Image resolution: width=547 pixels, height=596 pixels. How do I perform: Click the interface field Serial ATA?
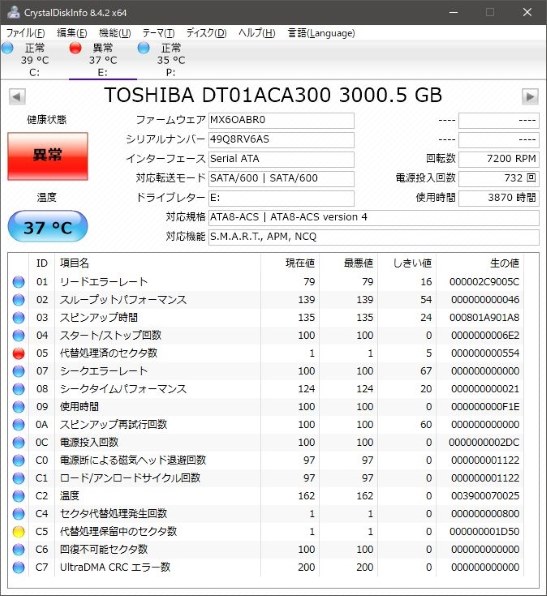coord(281,159)
